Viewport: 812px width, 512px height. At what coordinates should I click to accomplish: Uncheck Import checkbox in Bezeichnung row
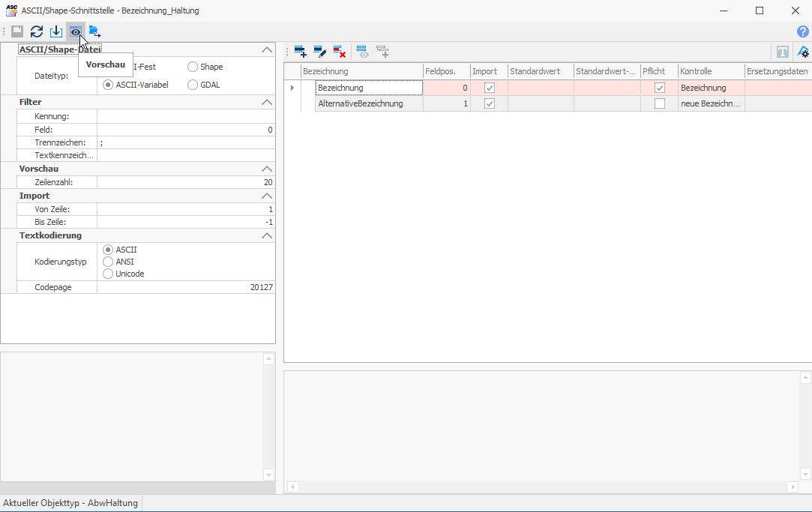click(x=490, y=88)
